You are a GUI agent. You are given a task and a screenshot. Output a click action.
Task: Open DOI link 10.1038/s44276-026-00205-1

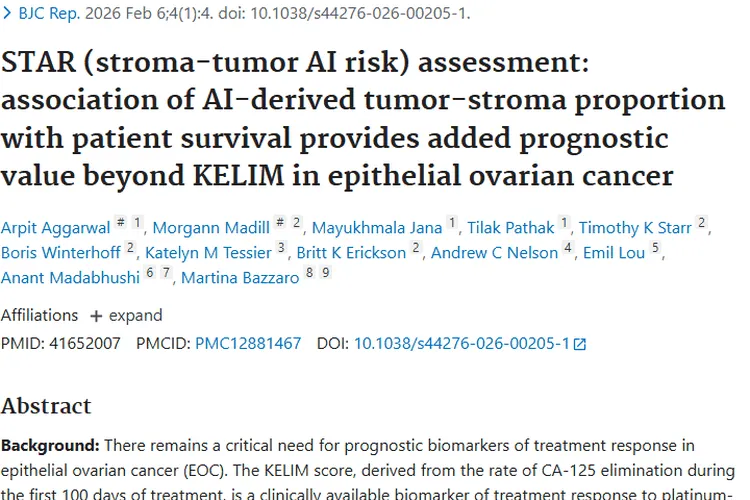pos(461,343)
